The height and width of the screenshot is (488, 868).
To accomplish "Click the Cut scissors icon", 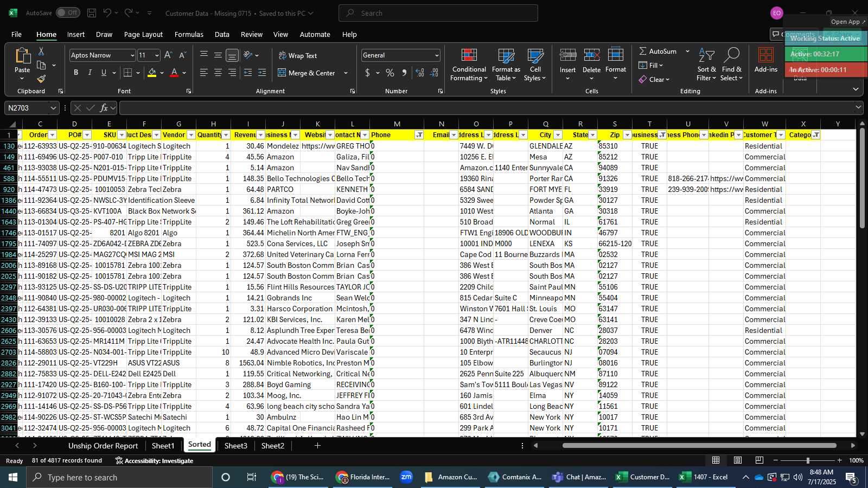I will click(x=41, y=51).
